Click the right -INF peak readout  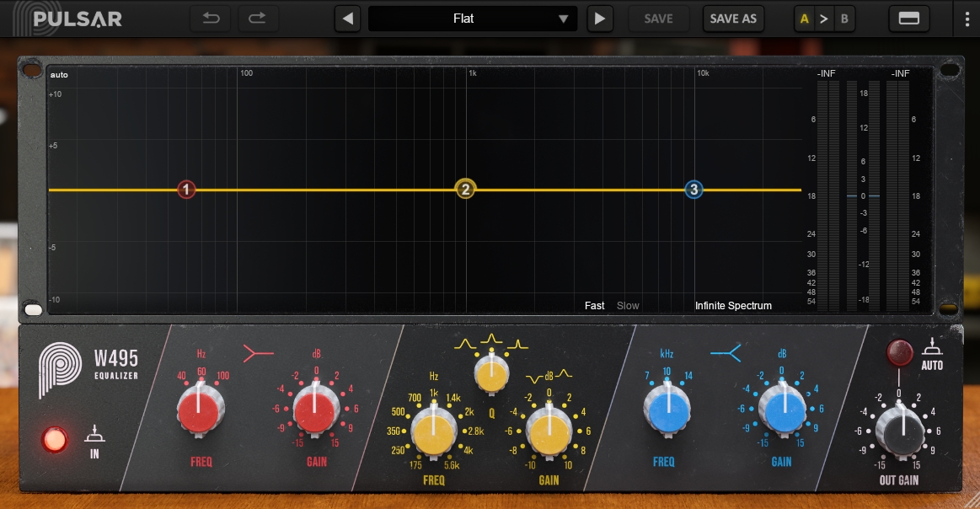pyautogui.click(x=900, y=74)
